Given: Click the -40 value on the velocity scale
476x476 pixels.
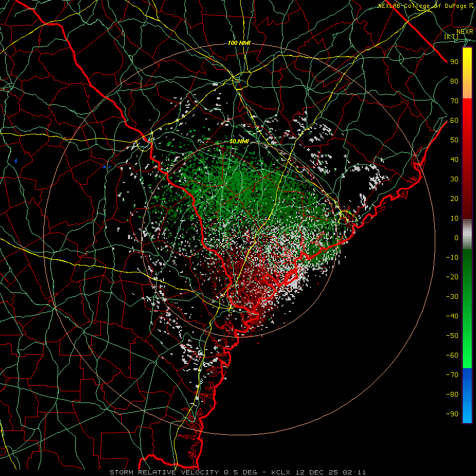Looking at the screenshot, I should tap(452, 316).
